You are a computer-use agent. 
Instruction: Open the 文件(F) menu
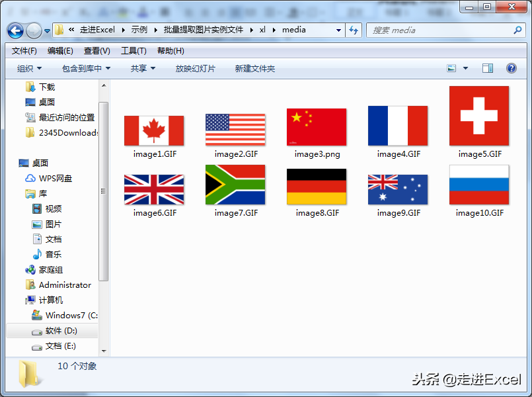(x=24, y=51)
